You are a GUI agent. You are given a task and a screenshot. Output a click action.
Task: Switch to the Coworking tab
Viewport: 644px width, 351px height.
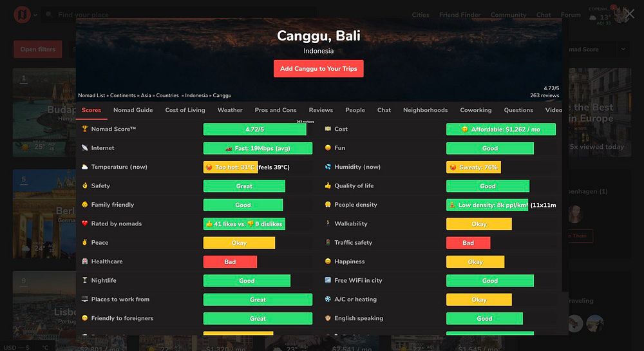(x=476, y=110)
